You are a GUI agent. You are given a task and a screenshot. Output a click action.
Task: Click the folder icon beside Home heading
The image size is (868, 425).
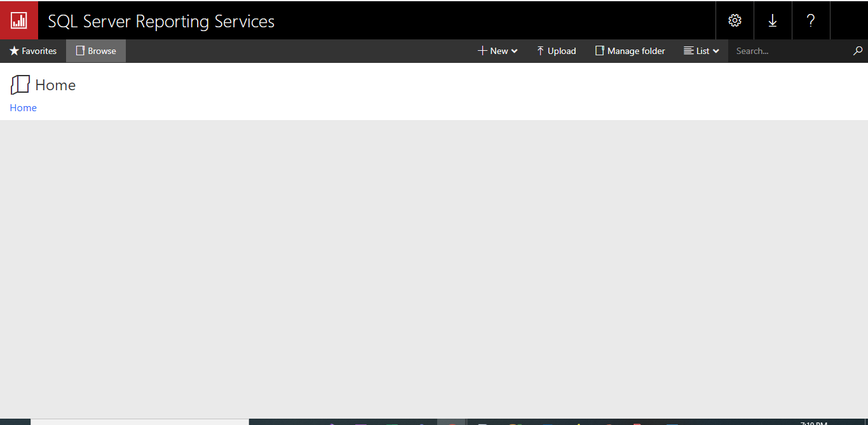click(x=20, y=84)
